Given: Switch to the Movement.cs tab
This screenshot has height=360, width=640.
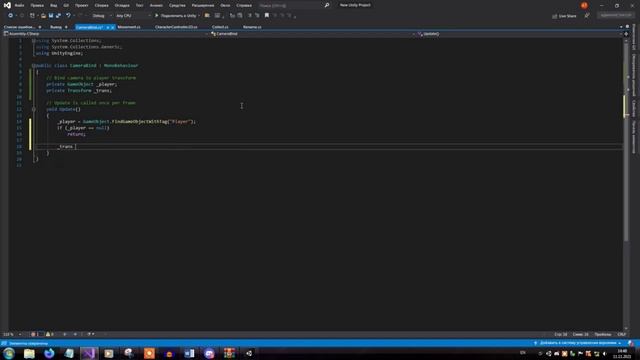Looking at the screenshot, I should click(129, 27).
